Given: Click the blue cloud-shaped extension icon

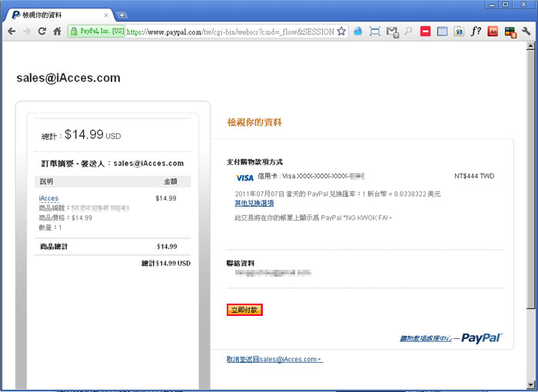Looking at the screenshot, I should (358, 32).
